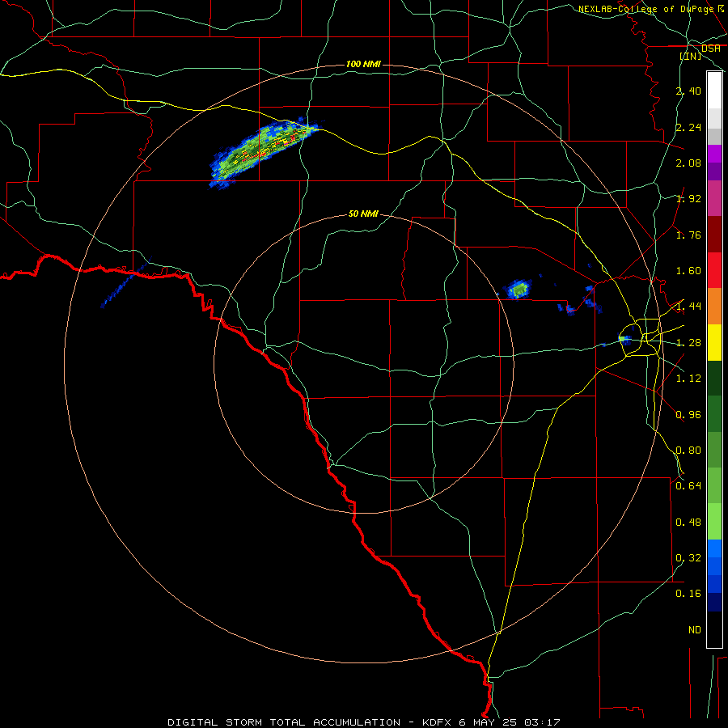Select the darkest green legend swatch
The width and height of the screenshot is (728, 728).
coord(714,378)
